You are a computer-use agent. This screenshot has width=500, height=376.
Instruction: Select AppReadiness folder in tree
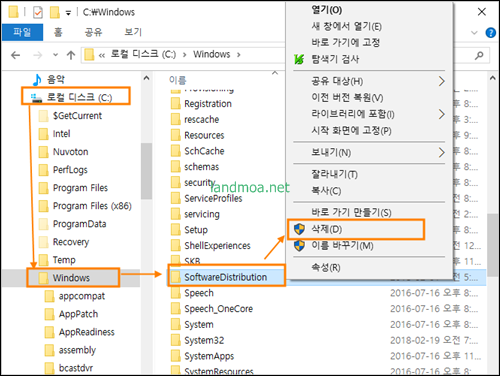point(87,332)
